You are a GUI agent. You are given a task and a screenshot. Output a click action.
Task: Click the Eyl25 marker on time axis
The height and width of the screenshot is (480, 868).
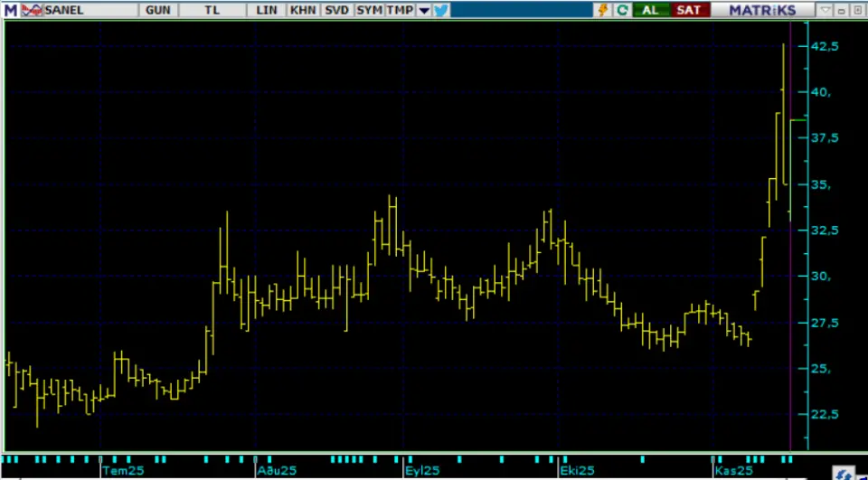[420, 471]
